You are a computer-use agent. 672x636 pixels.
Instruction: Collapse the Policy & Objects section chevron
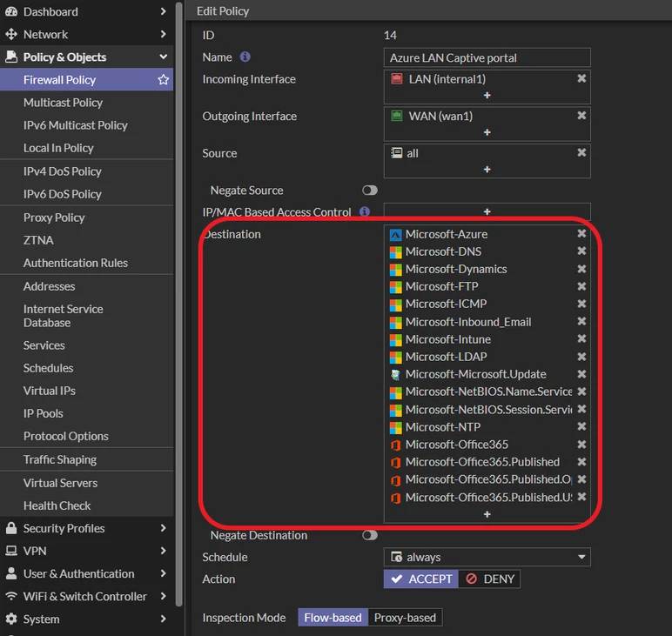point(164,57)
